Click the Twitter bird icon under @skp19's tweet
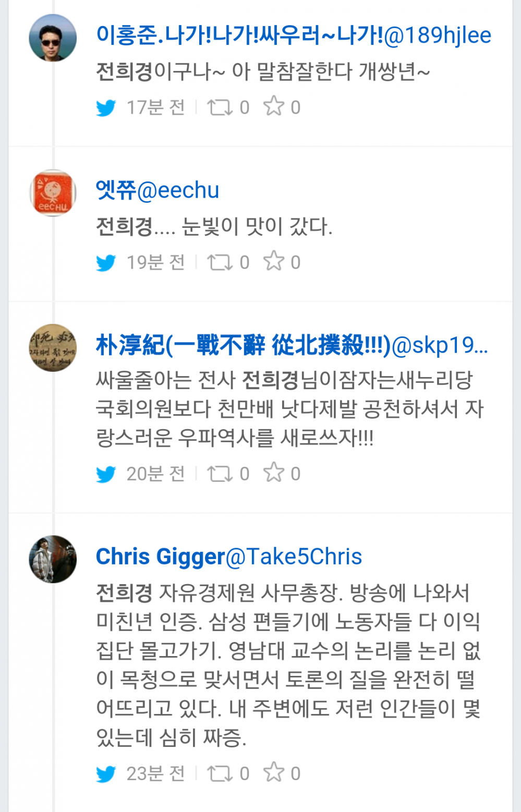 (x=105, y=474)
